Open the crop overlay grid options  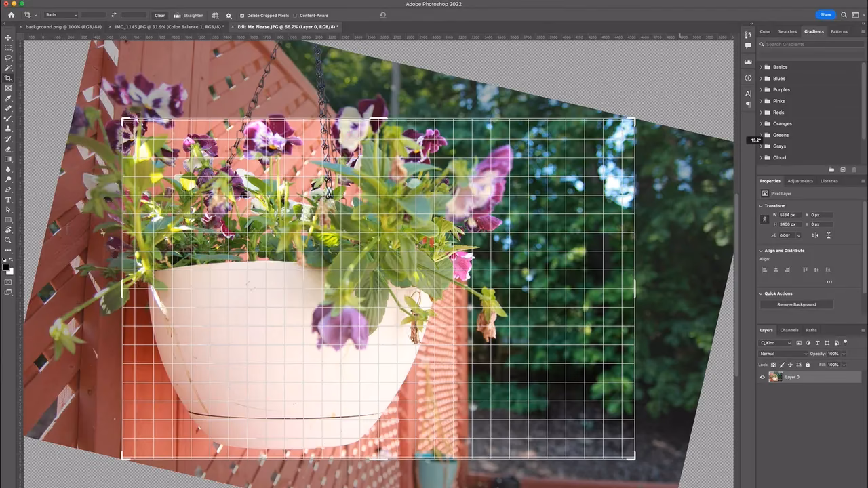(x=215, y=15)
